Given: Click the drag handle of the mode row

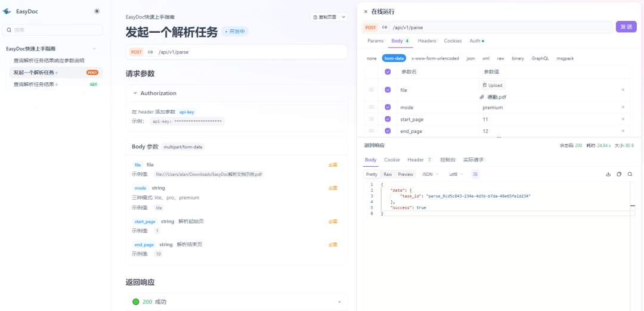Looking at the screenshot, I should click(371, 107).
